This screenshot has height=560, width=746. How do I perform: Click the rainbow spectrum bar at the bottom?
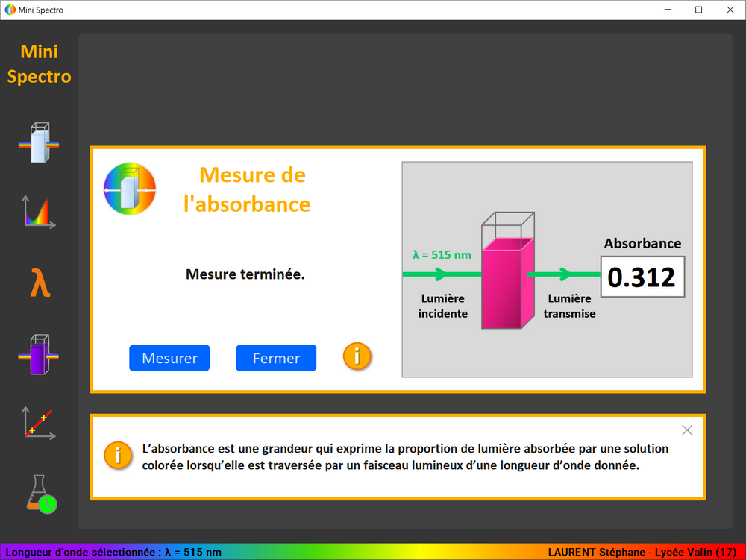pyautogui.click(x=373, y=552)
